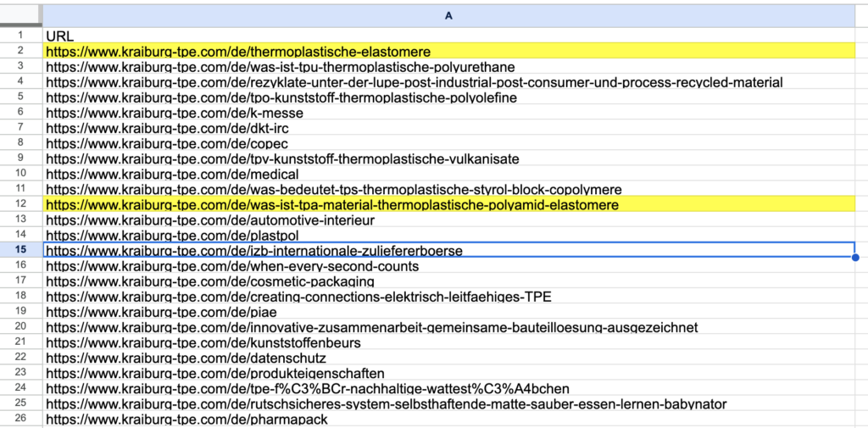The width and height of the screenshot is (868, 428).
Task: Click row 2 header number
Action: [x=21, y=52]
